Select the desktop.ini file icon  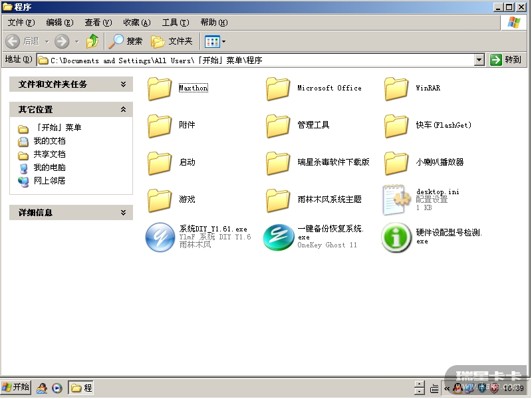coord(396,200)
